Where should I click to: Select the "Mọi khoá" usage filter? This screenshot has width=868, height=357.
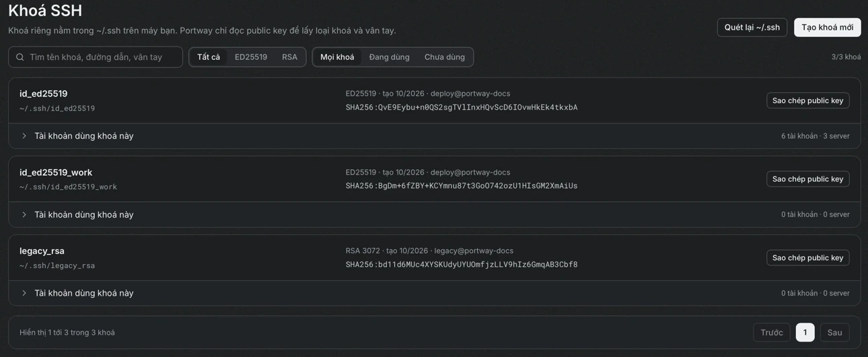coord(337,57)
